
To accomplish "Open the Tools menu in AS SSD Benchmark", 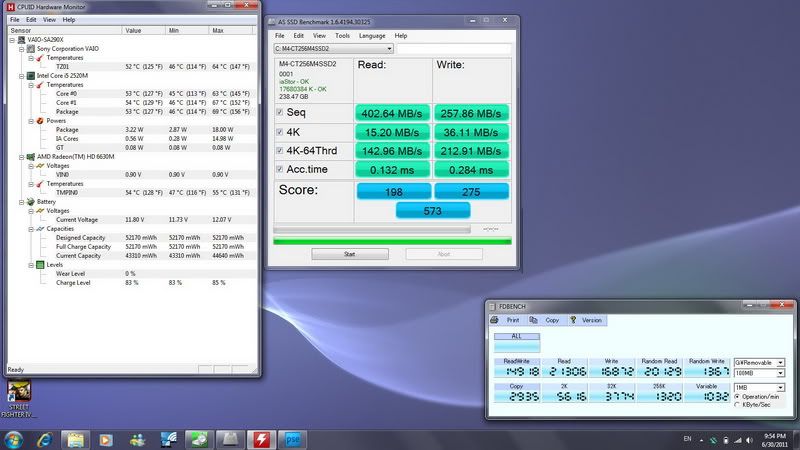I will 342,35.
